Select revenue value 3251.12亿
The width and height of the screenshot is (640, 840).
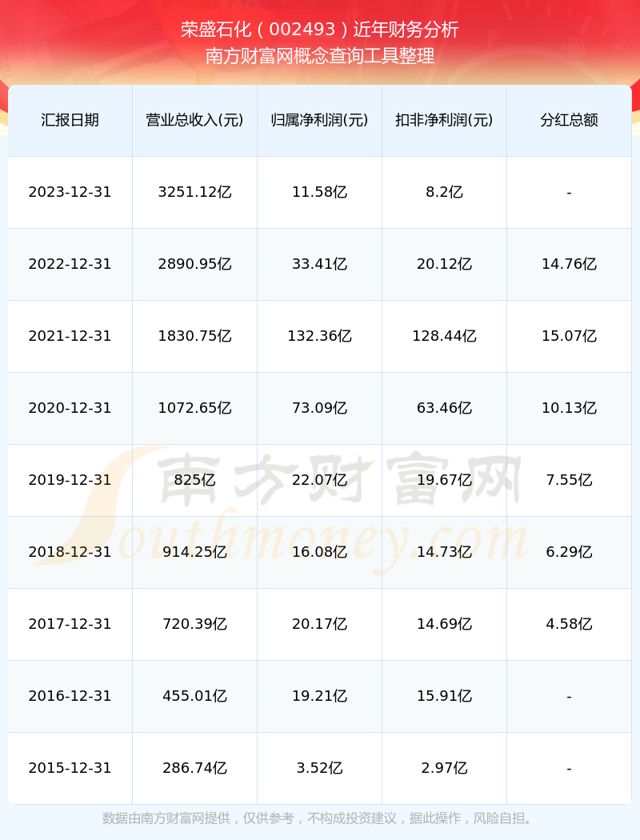pos(195,192)
